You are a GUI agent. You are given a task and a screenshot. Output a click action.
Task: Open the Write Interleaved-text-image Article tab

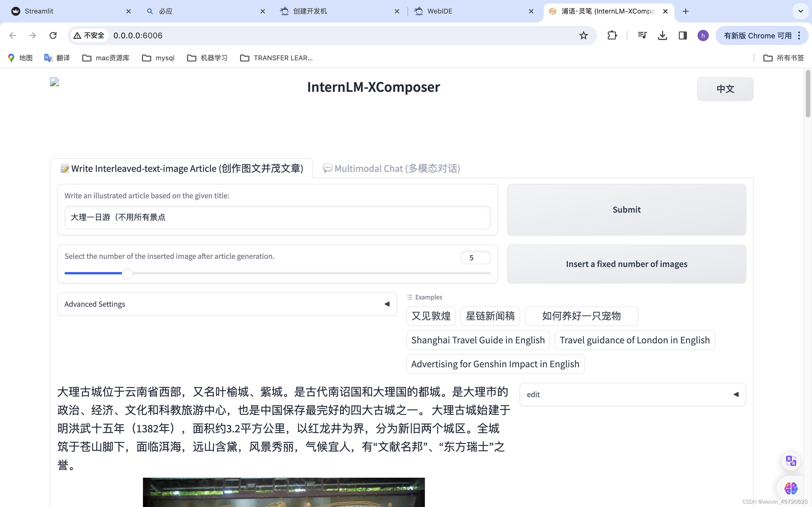click(181, 168)
